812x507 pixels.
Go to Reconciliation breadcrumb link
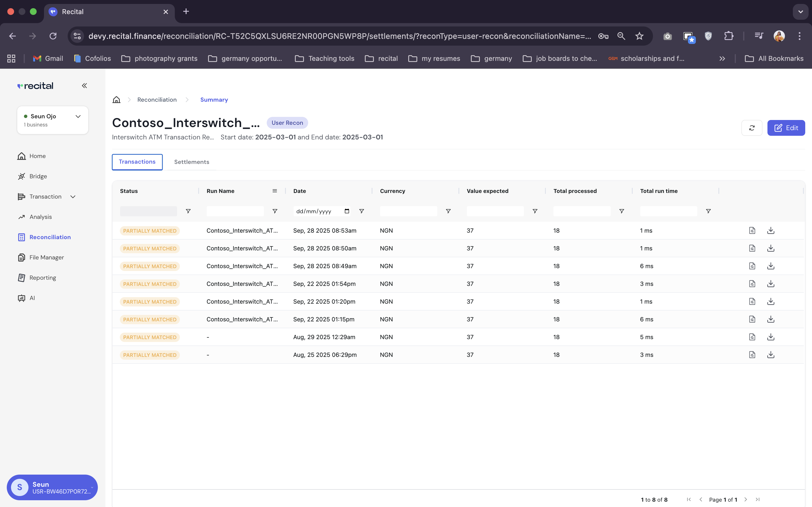157,100
